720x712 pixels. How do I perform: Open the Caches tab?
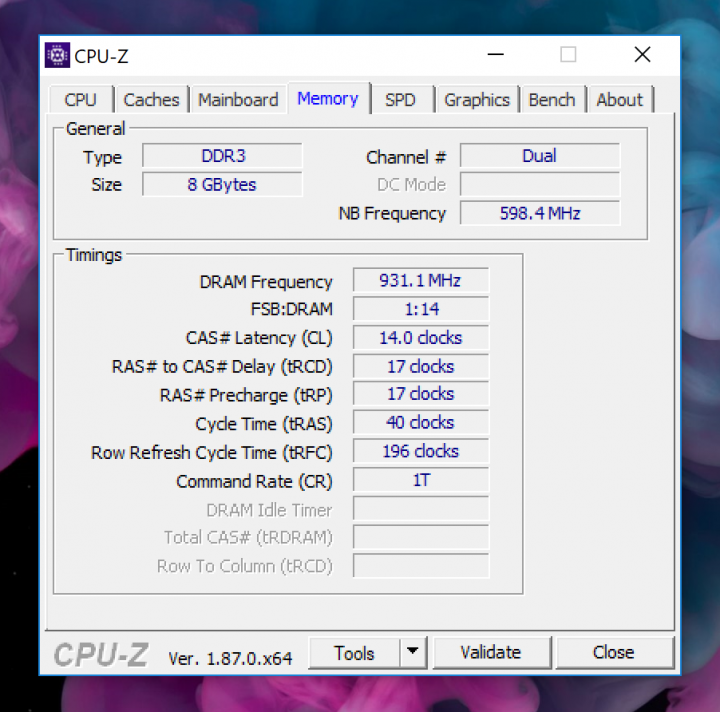point(152,100)
